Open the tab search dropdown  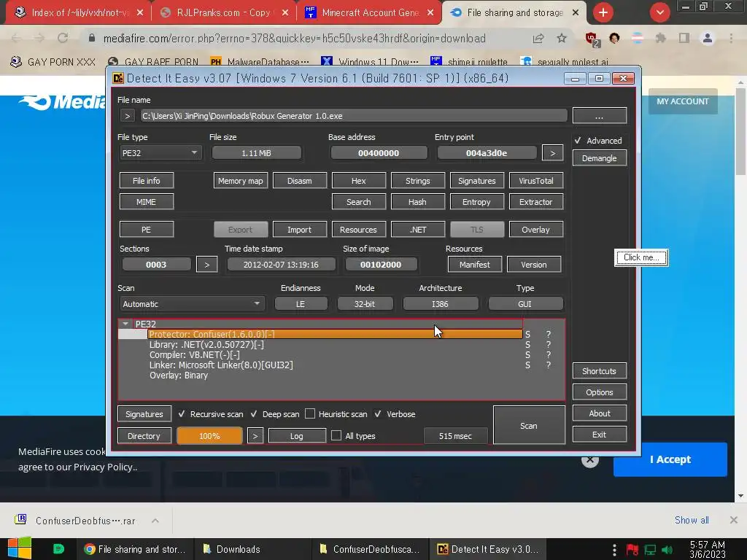click(x=659, y=13)
